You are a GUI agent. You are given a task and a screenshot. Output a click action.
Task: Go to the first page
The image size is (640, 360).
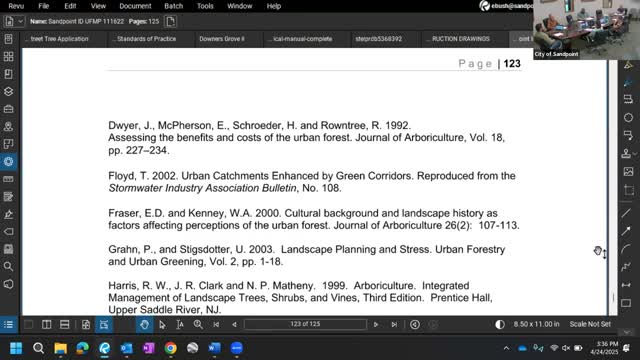pyautogui.click(x=216, y=324)
